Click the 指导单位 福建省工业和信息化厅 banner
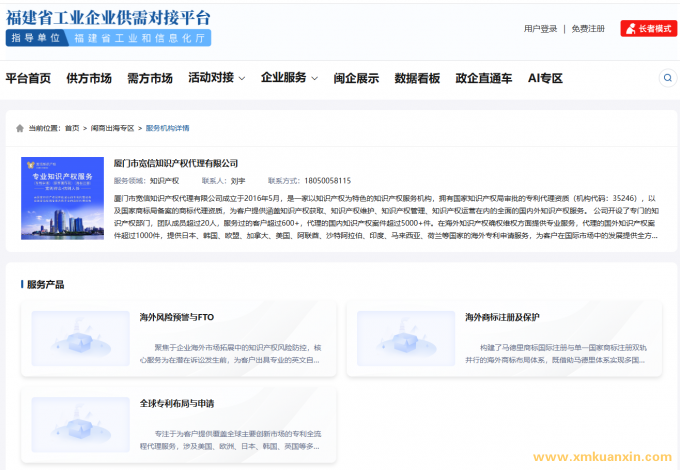 108,38
